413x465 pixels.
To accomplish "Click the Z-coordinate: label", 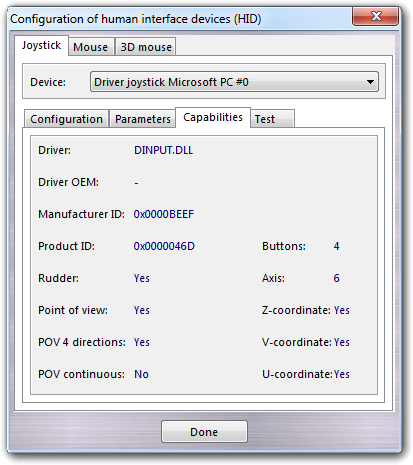I will pyautogui.click(x=296, y=310).
